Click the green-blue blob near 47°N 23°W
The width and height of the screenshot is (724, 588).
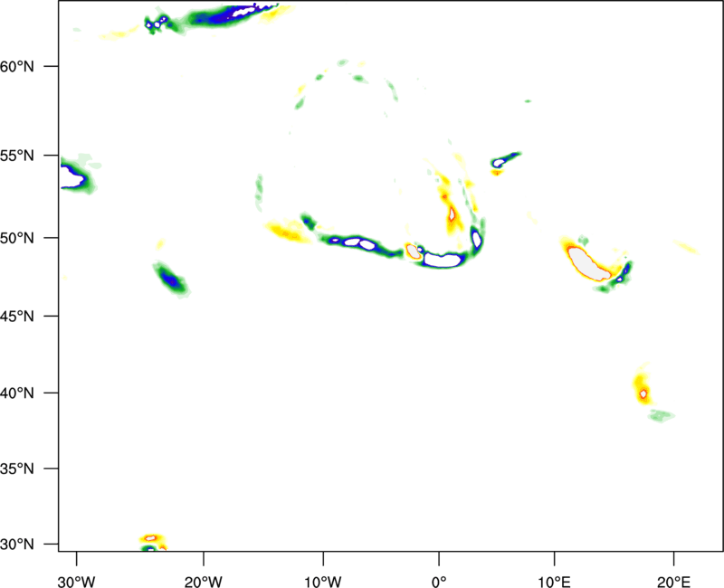(171, 280)
